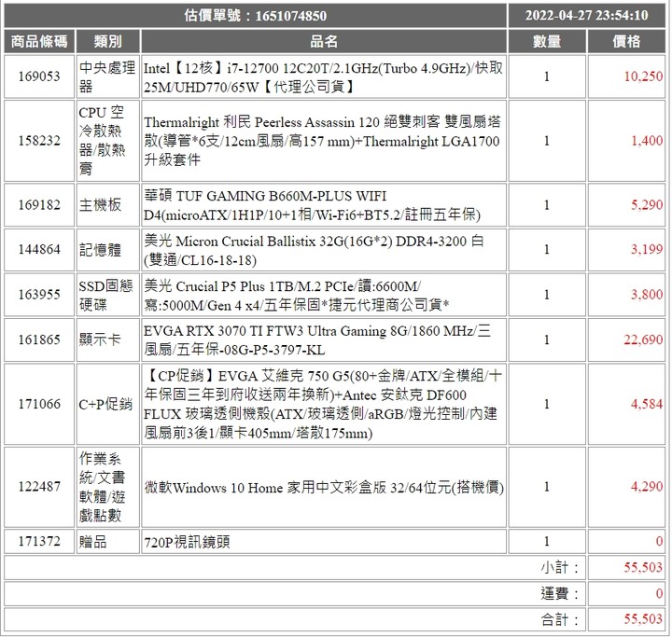This screenshot has width=672, height=637.
Task: Click the price 1,400
Action: pyautogui.click(x=647, y=141)
